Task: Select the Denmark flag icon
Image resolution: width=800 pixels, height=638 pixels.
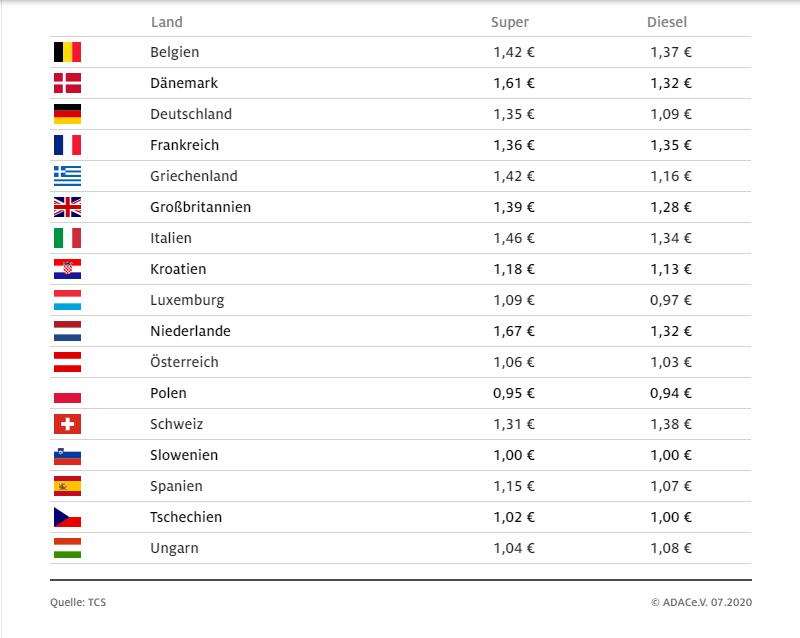Action: [x=67, y=83]
